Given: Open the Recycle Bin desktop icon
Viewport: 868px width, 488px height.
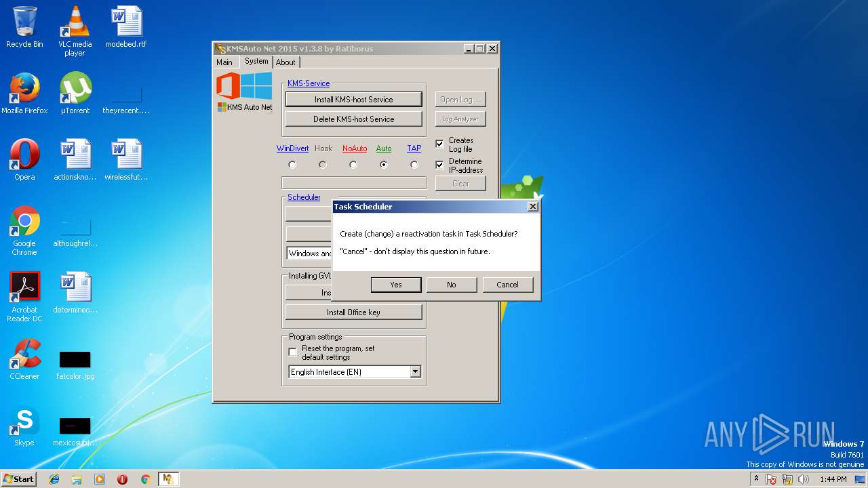Looking at the screenshot, I should click(24, 27).
